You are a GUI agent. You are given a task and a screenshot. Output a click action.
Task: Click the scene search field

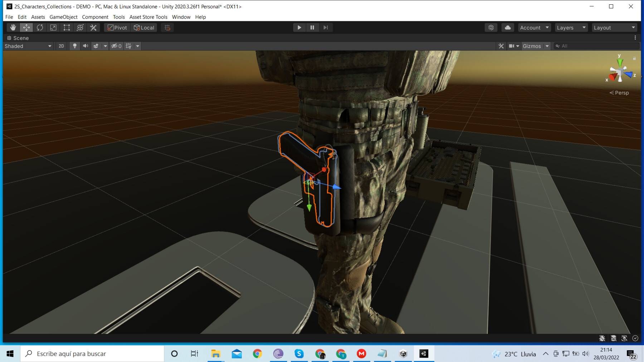coord(596,46)
